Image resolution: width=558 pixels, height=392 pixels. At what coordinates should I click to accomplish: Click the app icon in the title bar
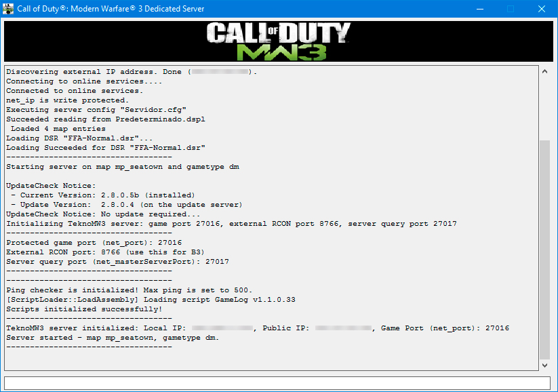point(8,9)
